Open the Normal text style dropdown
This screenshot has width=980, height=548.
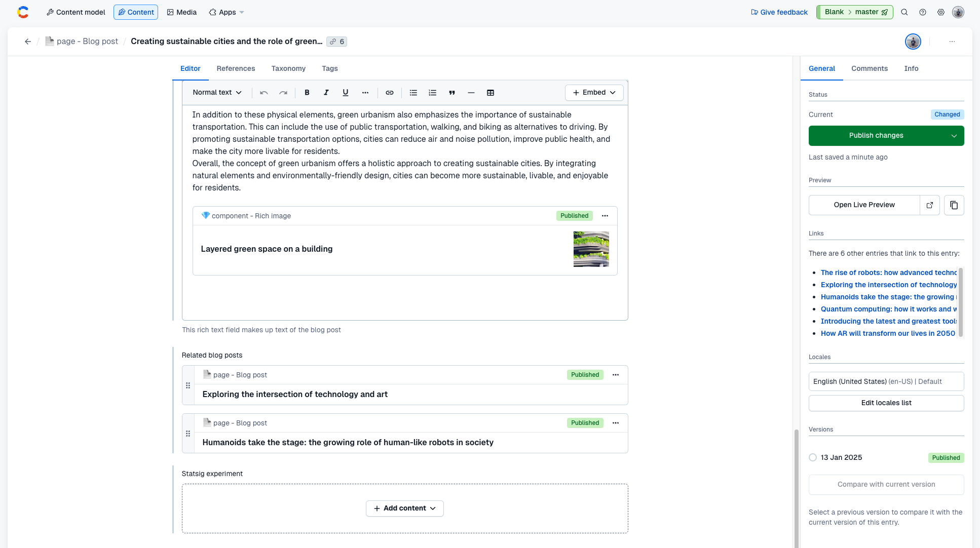pos(217,93)
